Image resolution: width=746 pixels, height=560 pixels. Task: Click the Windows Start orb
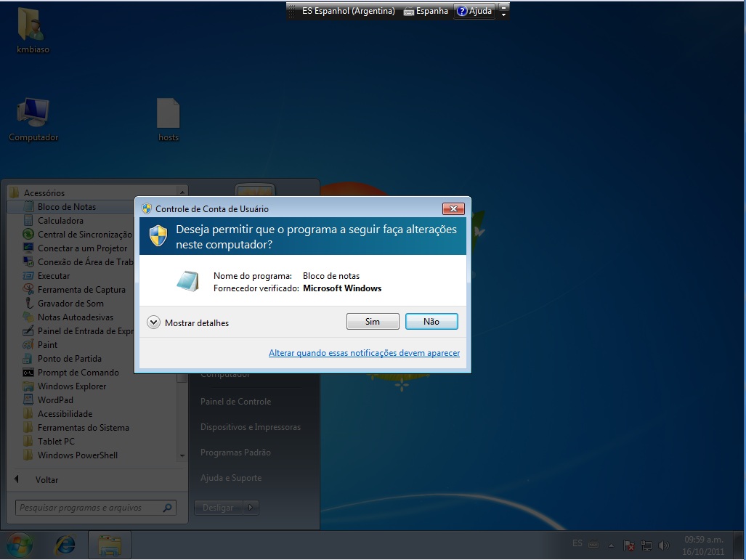[x=19, y=545]
